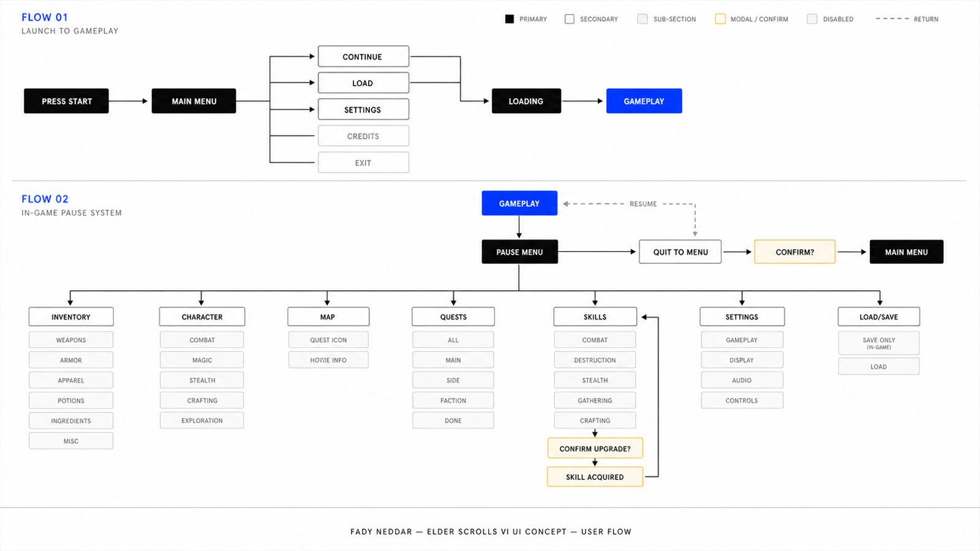
Task: Click QUEST ICON under Map
Action: point(328,340)
